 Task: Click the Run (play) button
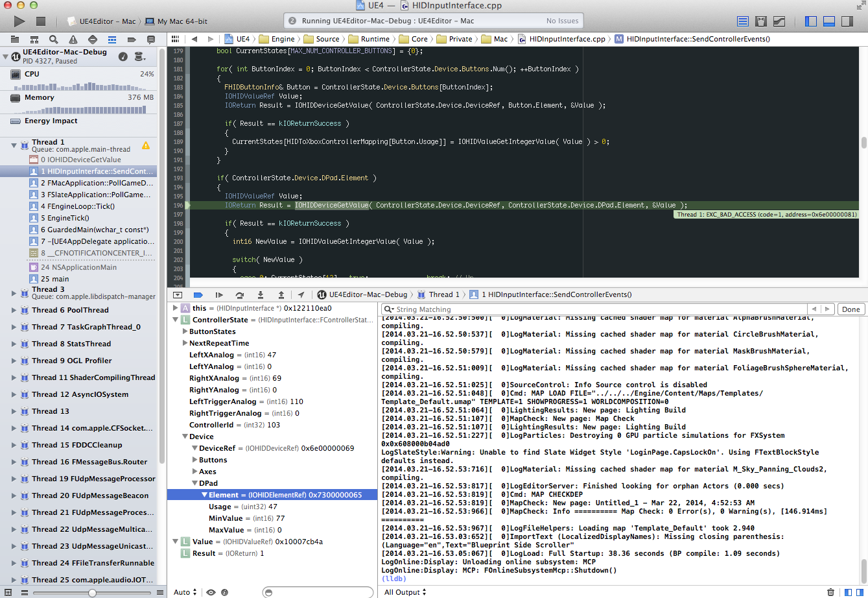[19, 21]
